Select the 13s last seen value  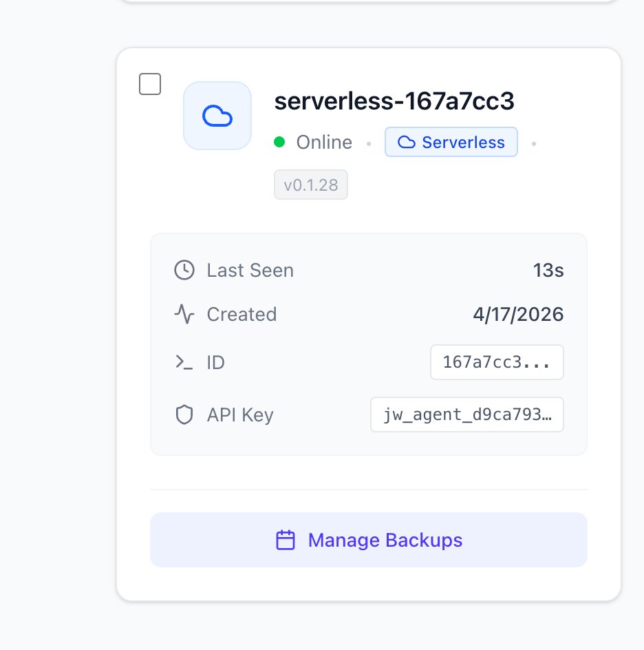tap(548, 271)
